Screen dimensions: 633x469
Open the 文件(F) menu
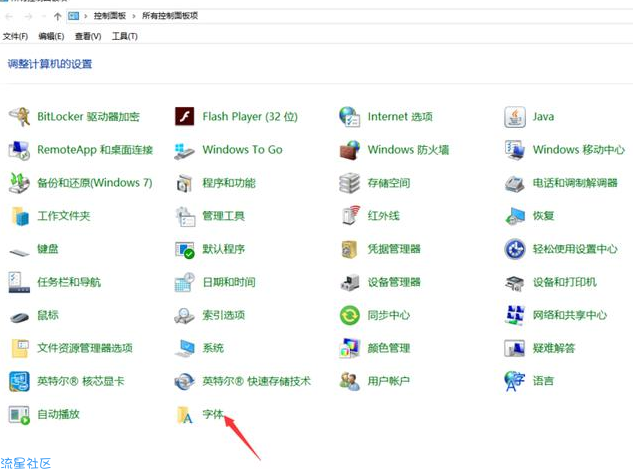point(15,36)
